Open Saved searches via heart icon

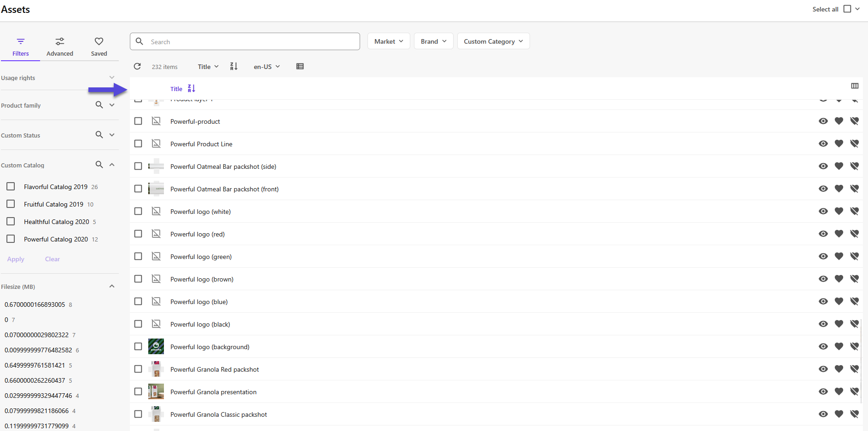[x=99, y=41]
